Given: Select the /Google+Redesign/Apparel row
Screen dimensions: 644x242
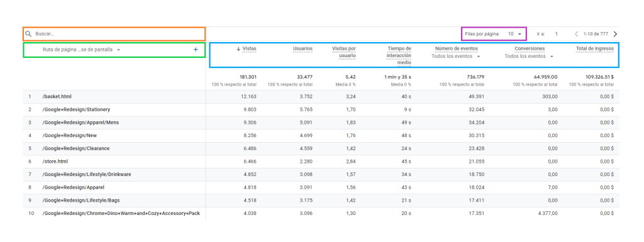Looking at the screenshot, I should coord(321,187).
